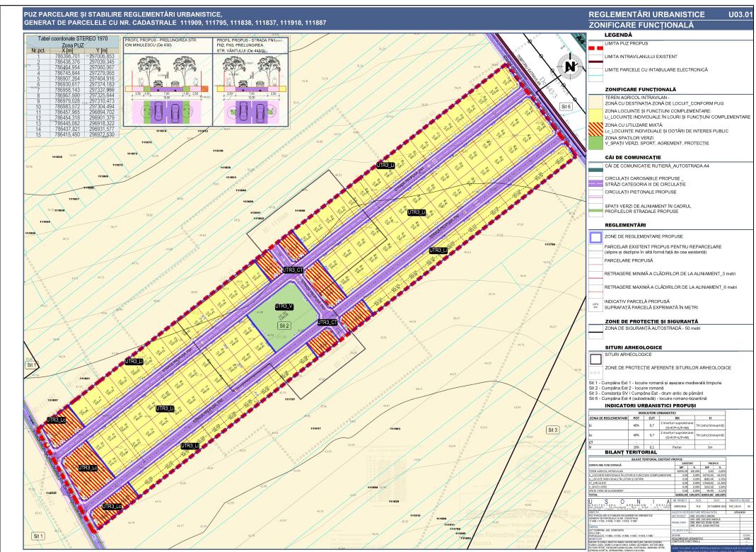Click the LEGENDĂ heading
Viewport: 756px width, 552px height.
[618, 35]
